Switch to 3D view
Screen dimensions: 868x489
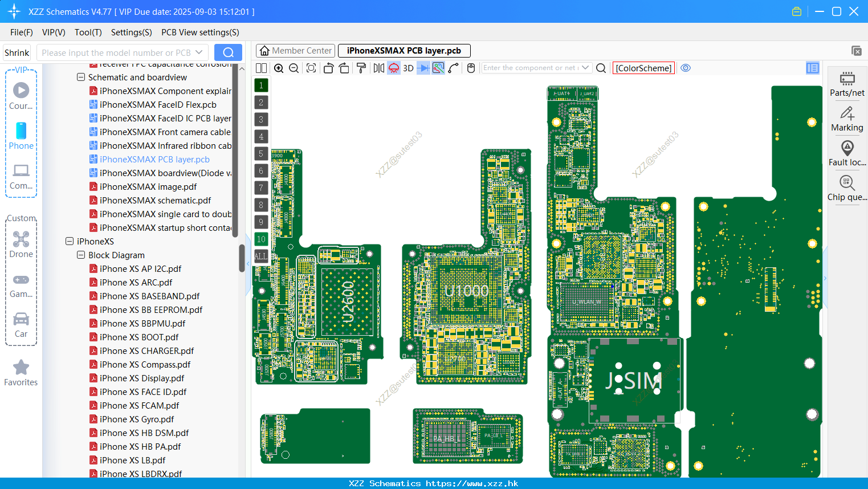tap(408, 68)
